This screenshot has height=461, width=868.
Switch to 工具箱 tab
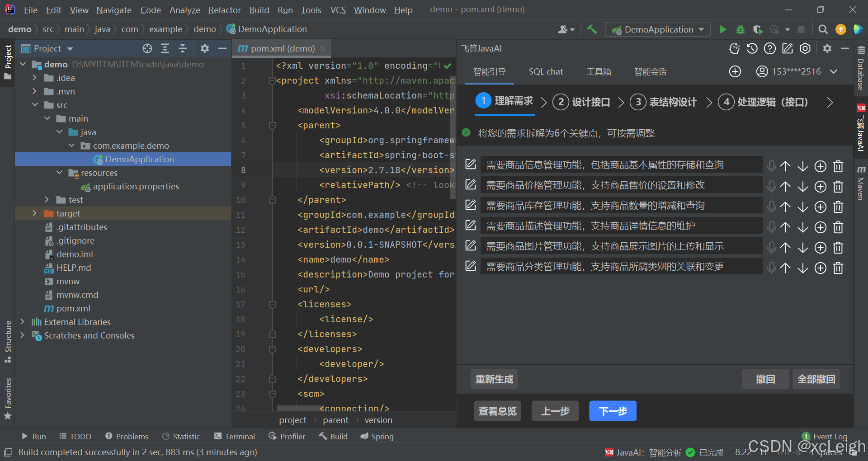[x=599, y=71]
